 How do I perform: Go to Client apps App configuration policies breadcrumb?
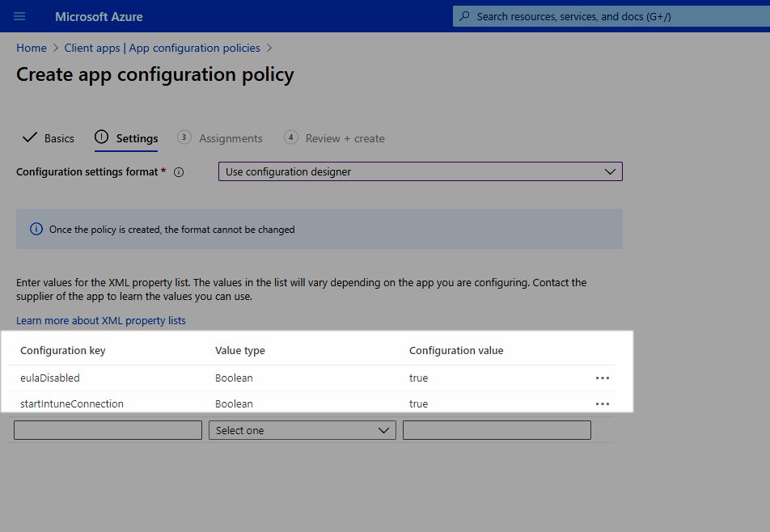click(x=162, y=48)
